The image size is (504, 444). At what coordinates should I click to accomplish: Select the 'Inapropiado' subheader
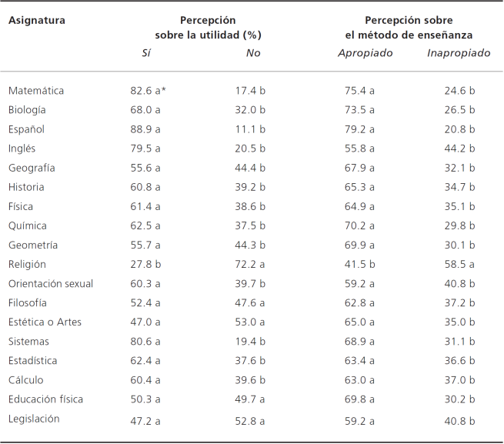[459, 52]
